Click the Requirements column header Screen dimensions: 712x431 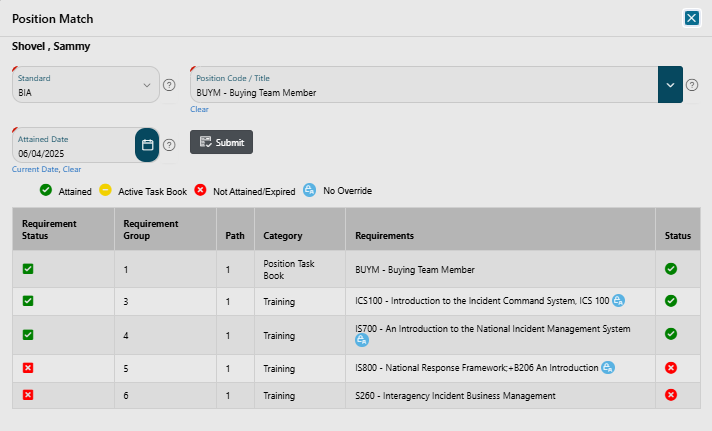click(500, 229)
